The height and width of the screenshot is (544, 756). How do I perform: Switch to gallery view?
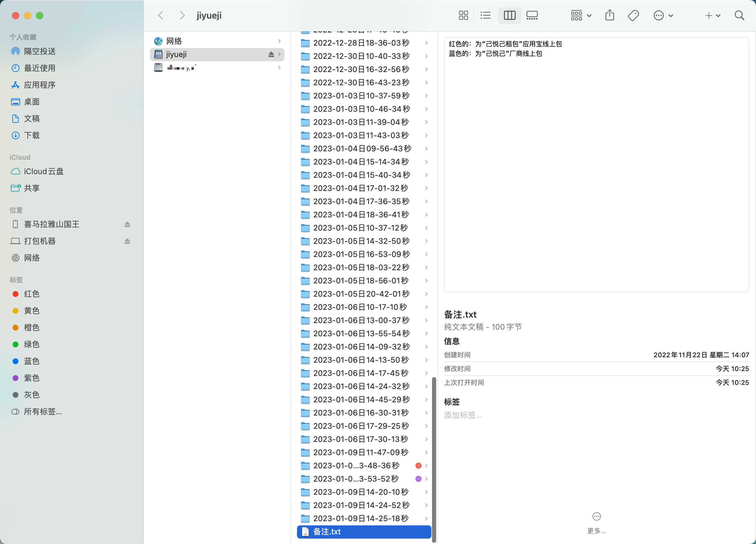532,15
